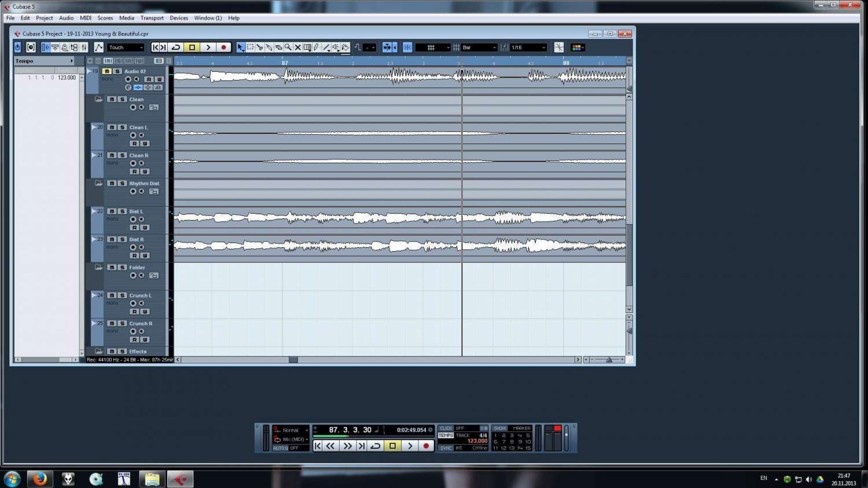This screenshot has width=868, height=488.
Task: Expand Audio 02 track automation arrow
Action: 89,71
